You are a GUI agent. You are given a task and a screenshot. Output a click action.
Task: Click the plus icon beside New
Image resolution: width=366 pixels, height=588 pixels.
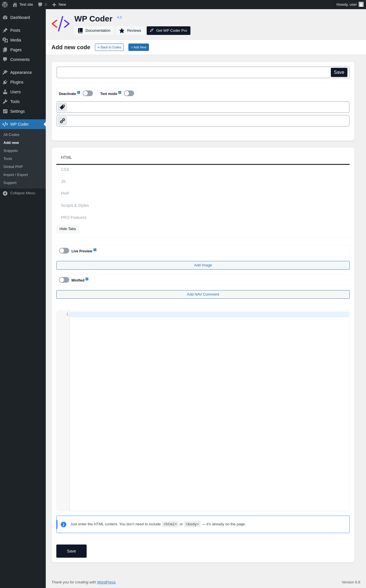pyautogui.click(x=54, y=5)
